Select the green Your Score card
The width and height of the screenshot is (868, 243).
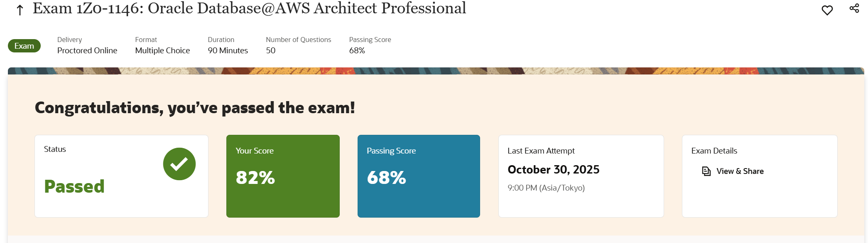pyautogui.click(x=283, y=176)
